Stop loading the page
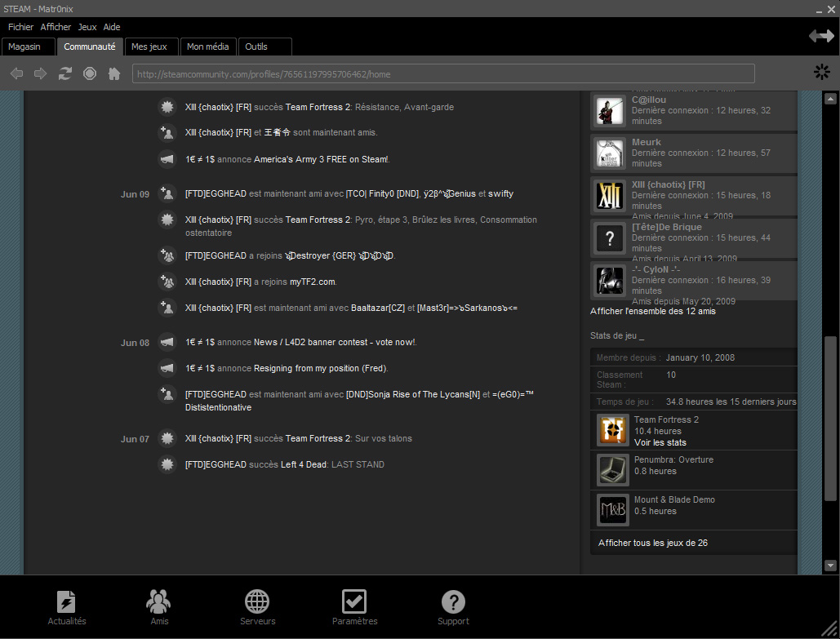This screenshot has width=840, height=639. [90, 73]
